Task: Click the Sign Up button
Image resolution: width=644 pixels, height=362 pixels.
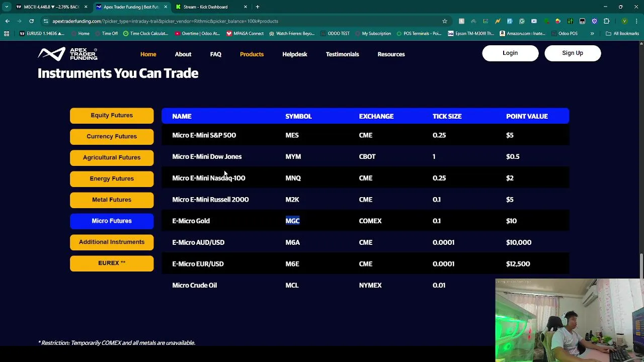Action: 573,53
